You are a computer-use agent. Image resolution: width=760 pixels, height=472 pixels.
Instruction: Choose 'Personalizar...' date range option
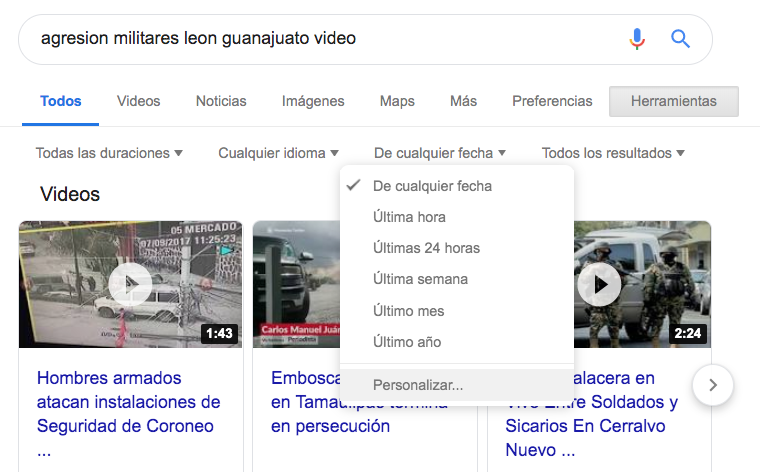[418, 384]
